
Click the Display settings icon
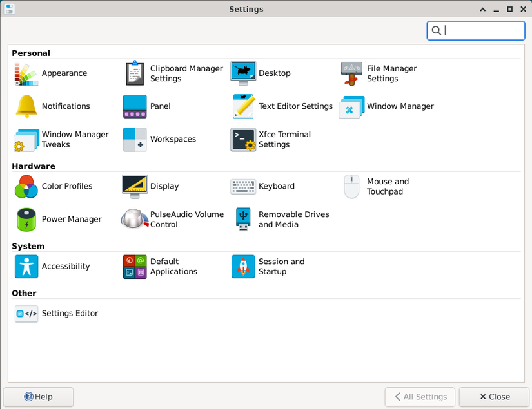coord(135,187)
